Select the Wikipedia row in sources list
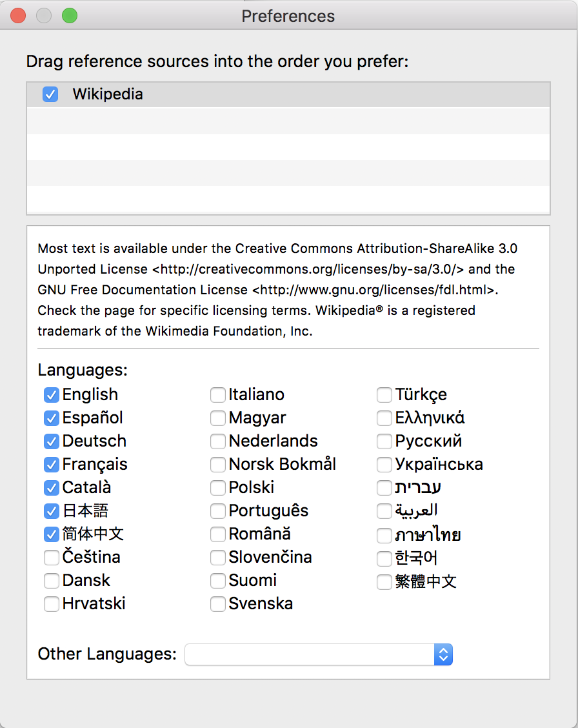The height and width of the screenshot is (728, 578). (288, 94)
